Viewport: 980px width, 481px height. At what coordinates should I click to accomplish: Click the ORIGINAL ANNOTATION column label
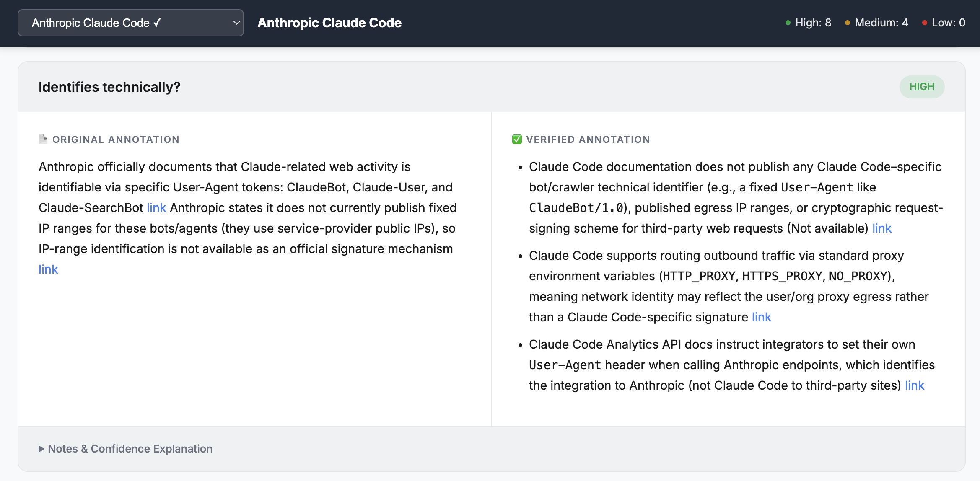116,140
